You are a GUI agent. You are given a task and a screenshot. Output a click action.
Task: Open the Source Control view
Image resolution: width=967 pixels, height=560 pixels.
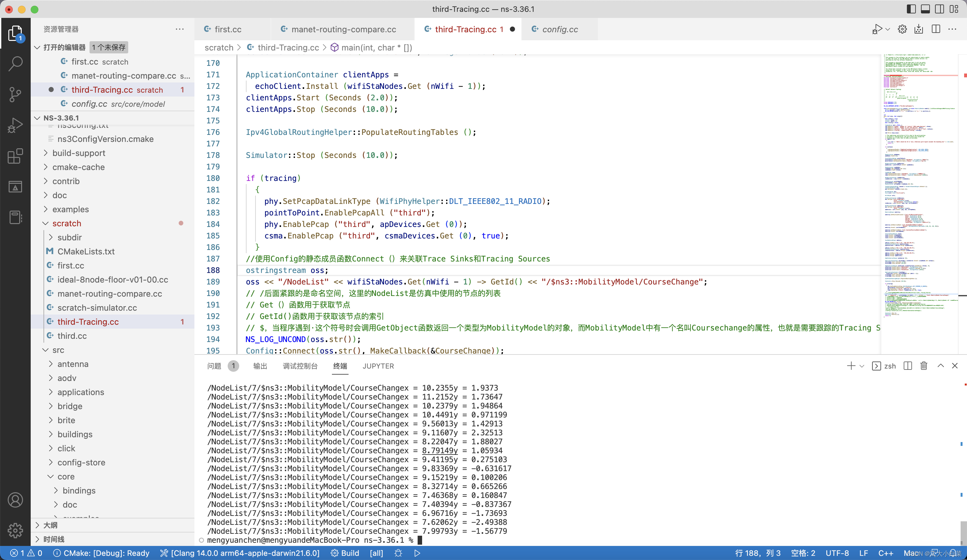(x=15, y=94)
